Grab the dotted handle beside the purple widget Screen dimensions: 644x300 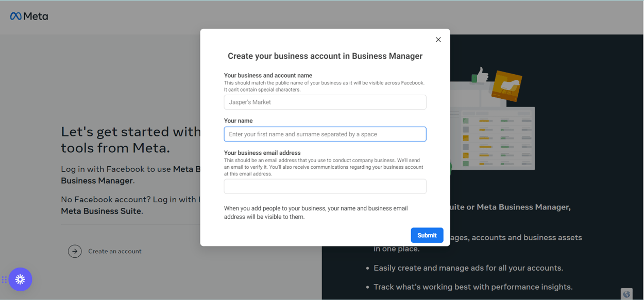4,279
